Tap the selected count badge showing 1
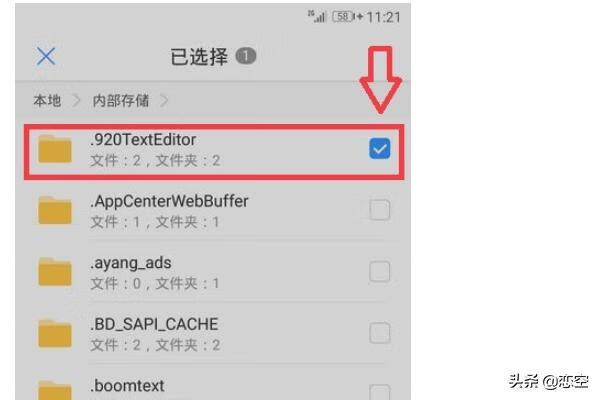The width and height of the screenshot is (600, 400). 245,56
